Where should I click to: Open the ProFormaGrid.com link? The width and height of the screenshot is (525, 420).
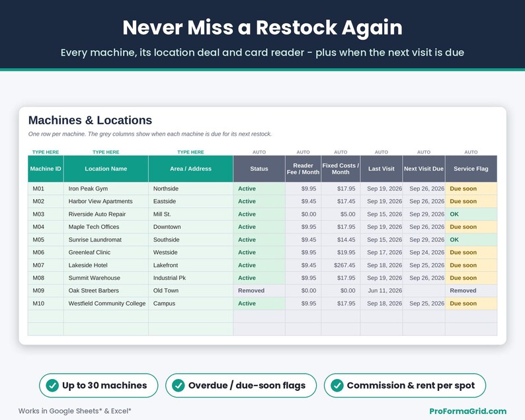(467, 411)
